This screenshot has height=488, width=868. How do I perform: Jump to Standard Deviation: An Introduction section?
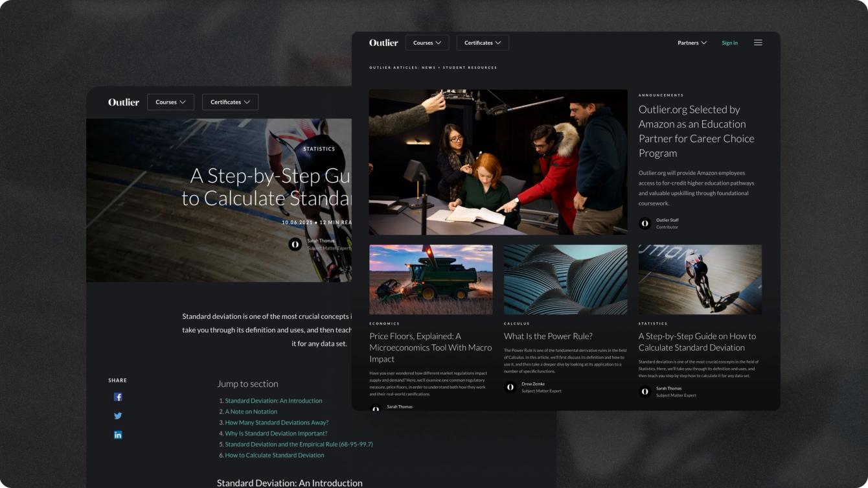click(273, 401)
